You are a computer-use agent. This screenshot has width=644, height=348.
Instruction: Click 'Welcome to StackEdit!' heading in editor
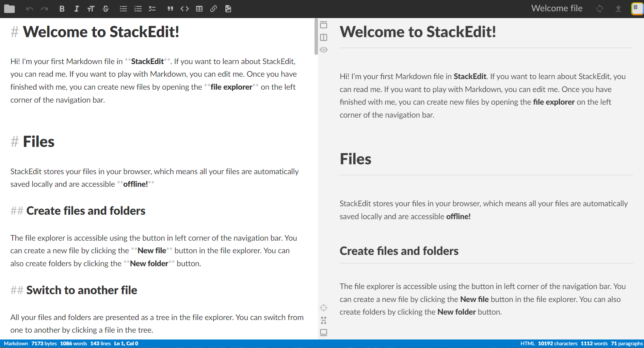pos(101,32)
